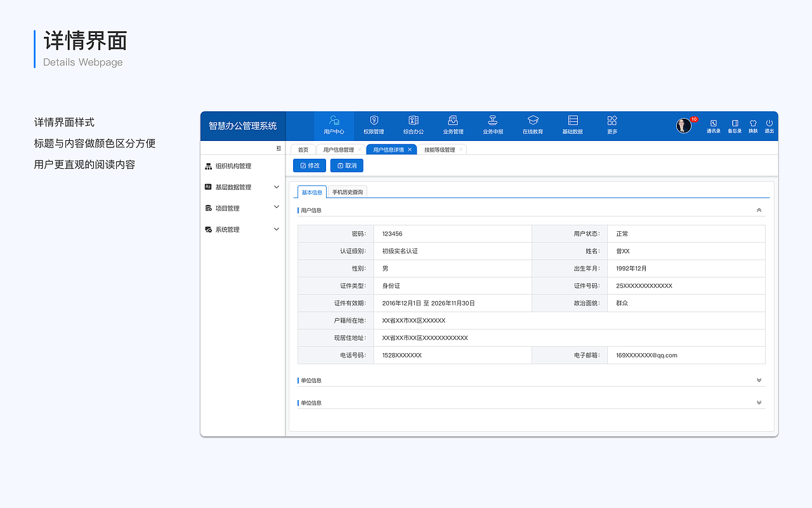The height and width of the screenshot is (508, 812).
Task: Click the 取消 button
Action: tap(347, 166)
